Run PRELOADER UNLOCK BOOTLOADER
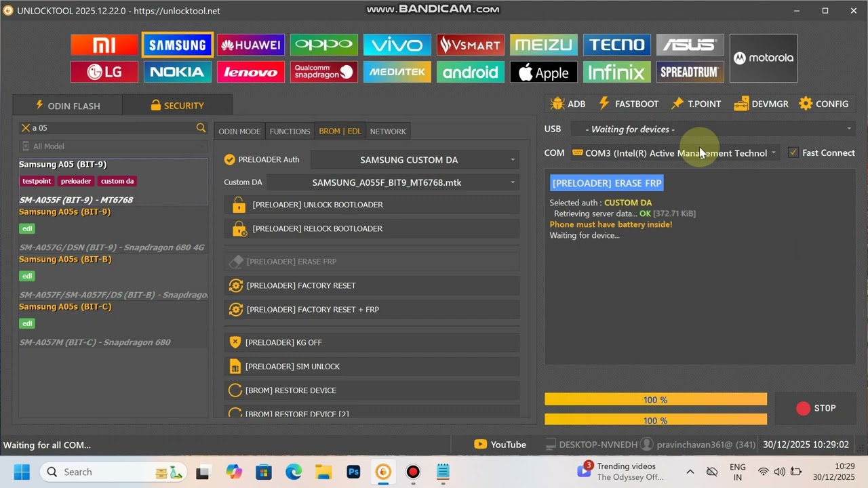This screenshot has width=868, height=488. (372, 205)
